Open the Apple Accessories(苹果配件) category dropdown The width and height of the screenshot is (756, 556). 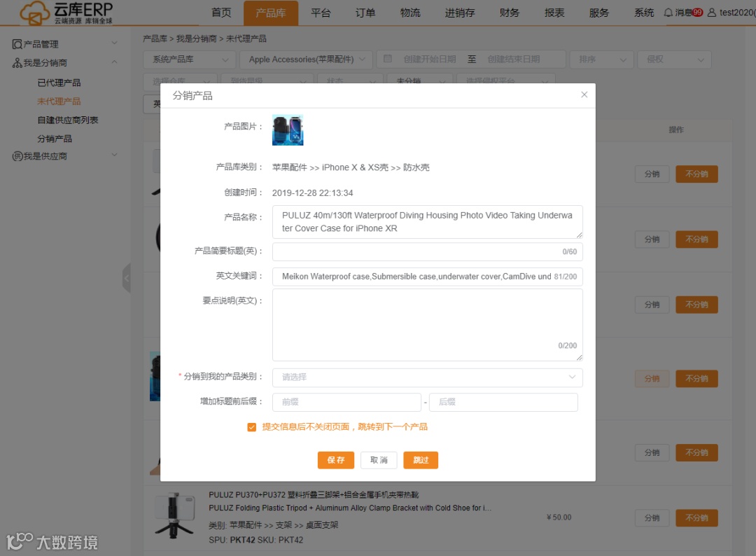click(306, 60)
